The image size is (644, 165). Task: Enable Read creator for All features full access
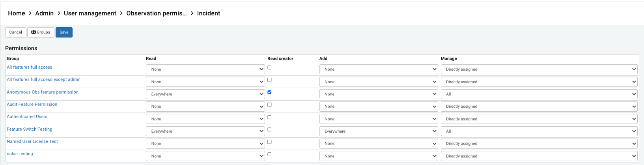269,67
